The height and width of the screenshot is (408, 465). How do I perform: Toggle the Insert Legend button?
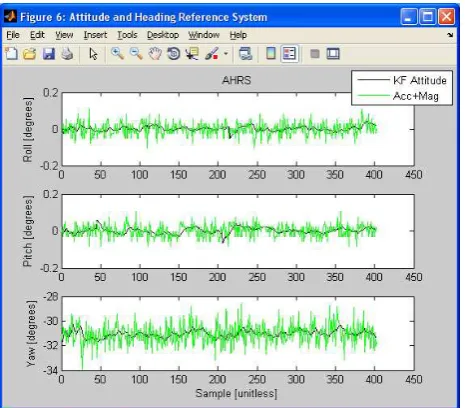point(289,53)
